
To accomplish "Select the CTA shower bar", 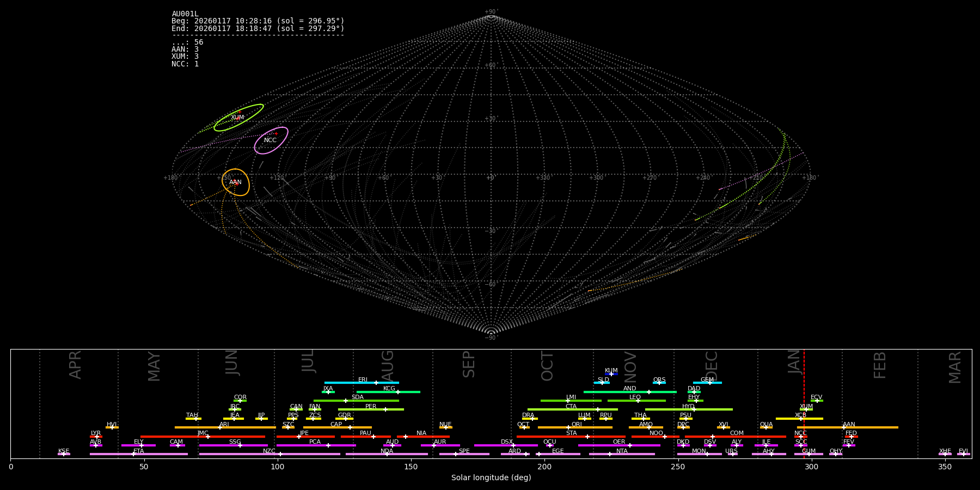I will (x=573, y=409).
